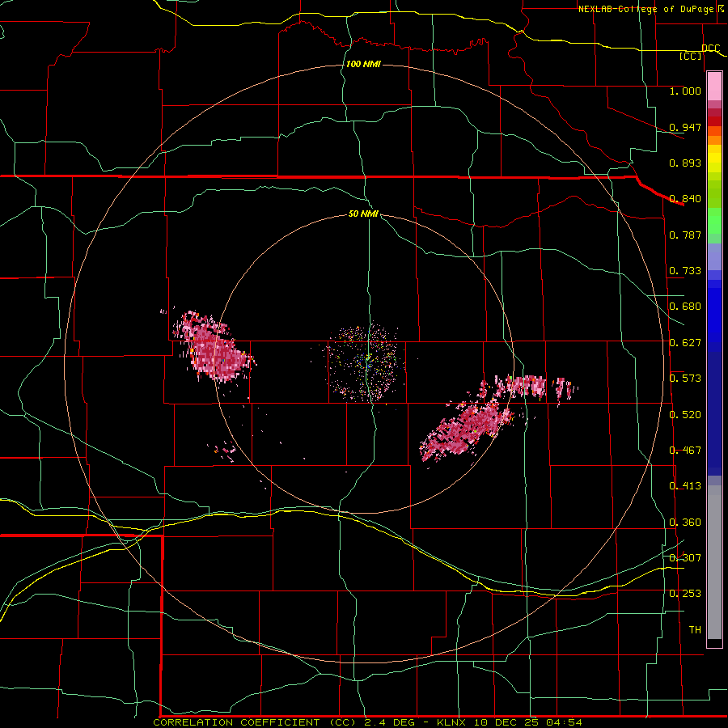Click the 0.627 legend value
Viewport: 728px width, 728px height.
(x=685, y=343)
